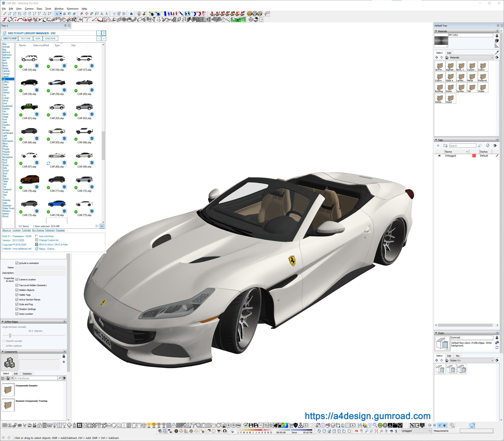Select the Eraser tool in toolbar
This screenshot has height=441, width=504.
[x=74, y=14]
